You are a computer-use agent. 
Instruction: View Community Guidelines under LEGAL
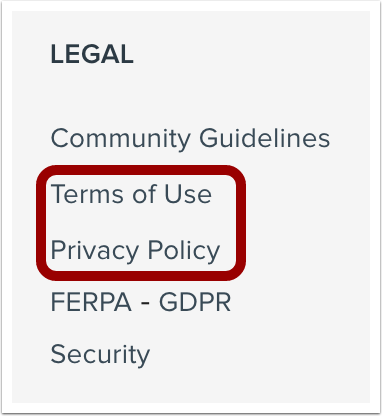coord(190,138)
